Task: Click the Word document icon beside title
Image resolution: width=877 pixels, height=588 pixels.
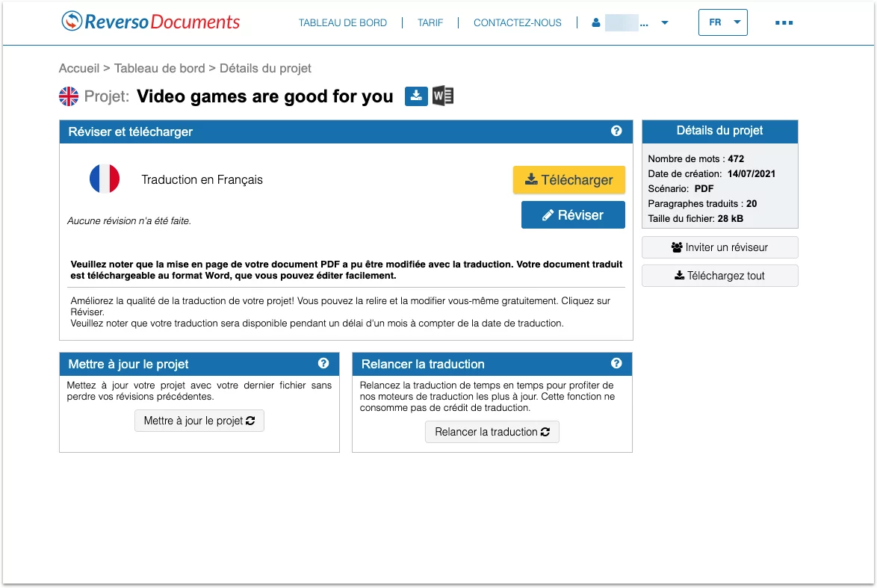Action: click(x=442, y=96)
